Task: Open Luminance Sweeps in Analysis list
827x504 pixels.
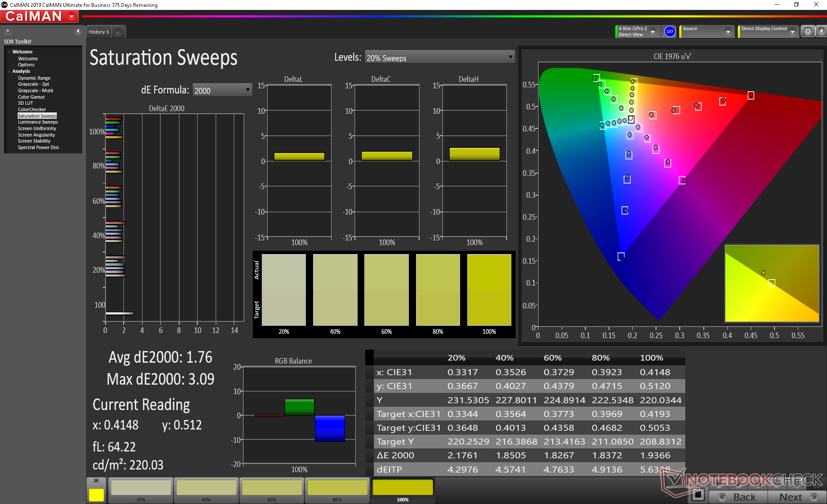Action: click(38, 122)
